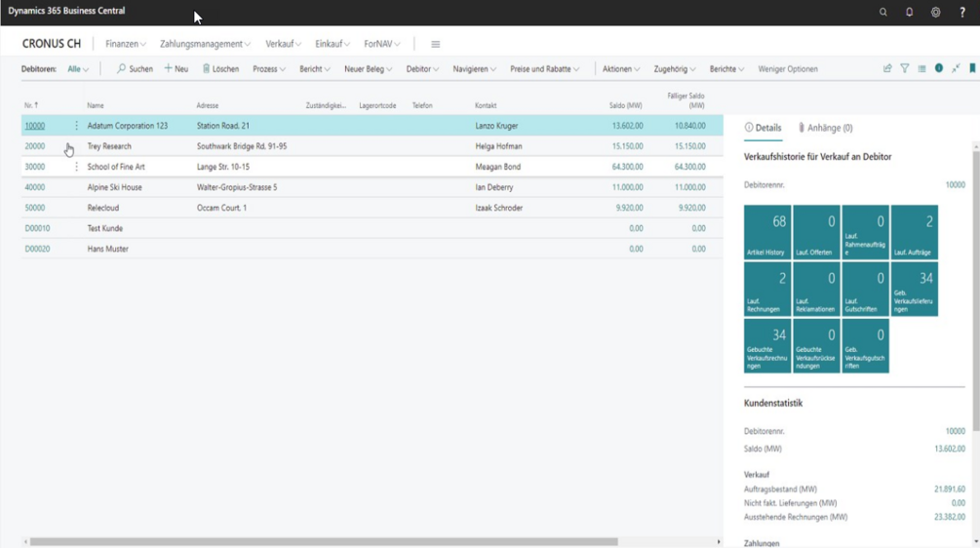Open customer number 10000 link

[35, 126]
